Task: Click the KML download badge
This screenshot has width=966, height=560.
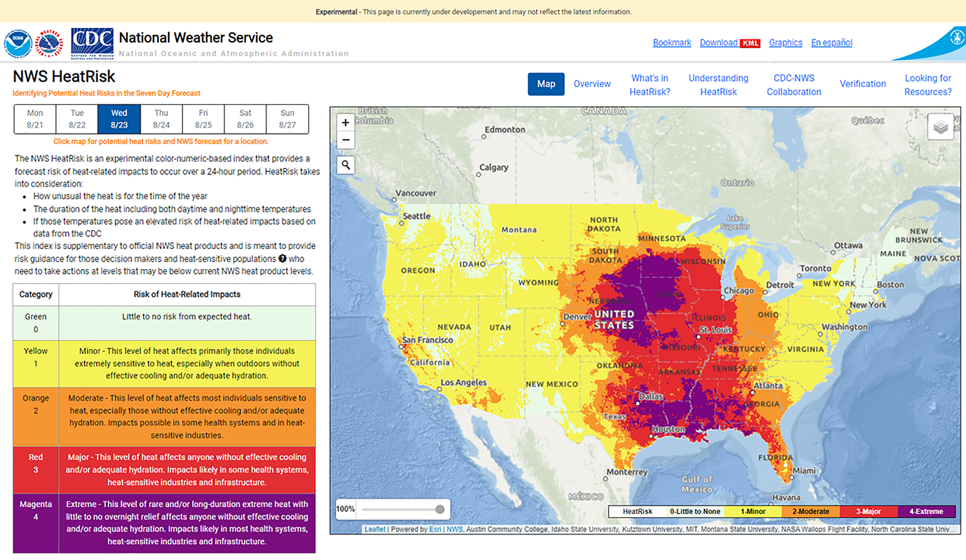Action: (750, 43)
